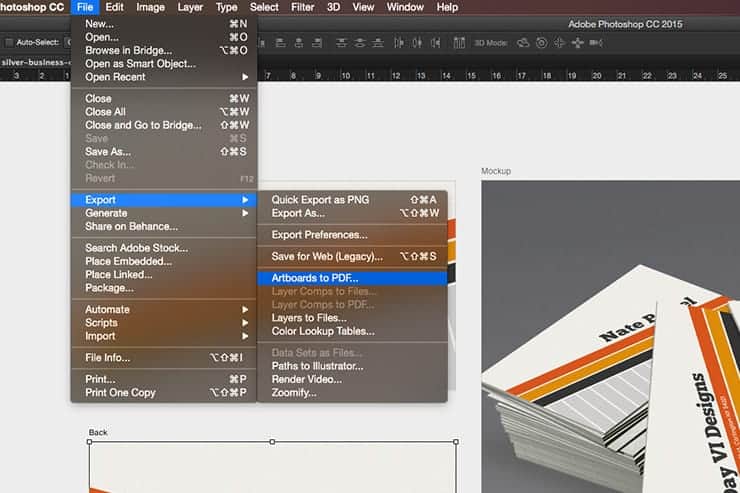Choose Save for Web (Legacy)
The image size is (740, 493).
tap(352, 257)
